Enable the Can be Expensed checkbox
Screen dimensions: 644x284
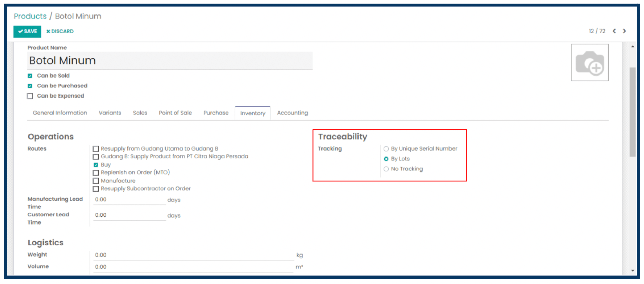(x=30, y=96)
